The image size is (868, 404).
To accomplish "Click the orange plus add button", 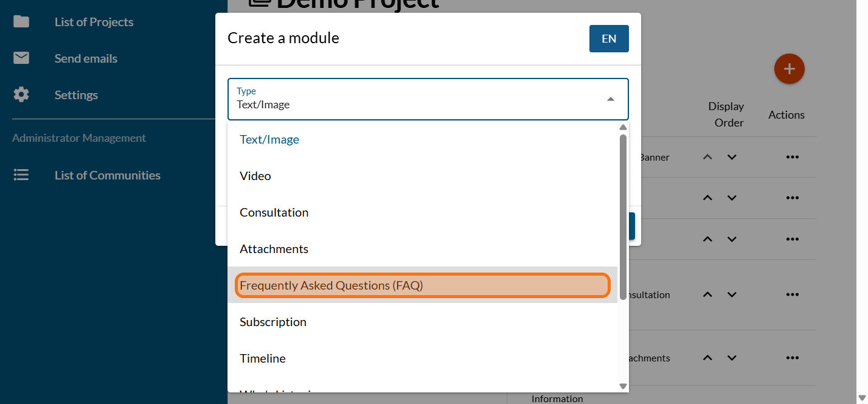I will click(789, 69).
